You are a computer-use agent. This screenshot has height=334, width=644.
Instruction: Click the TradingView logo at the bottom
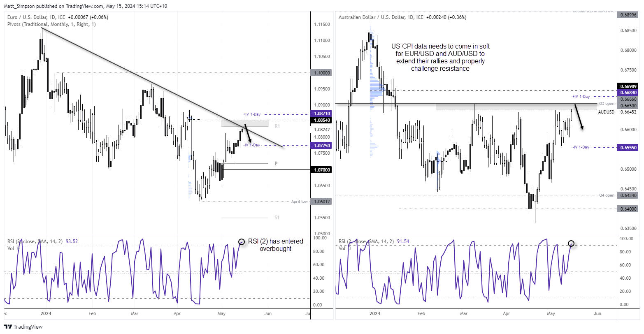[x=23, y=327]
